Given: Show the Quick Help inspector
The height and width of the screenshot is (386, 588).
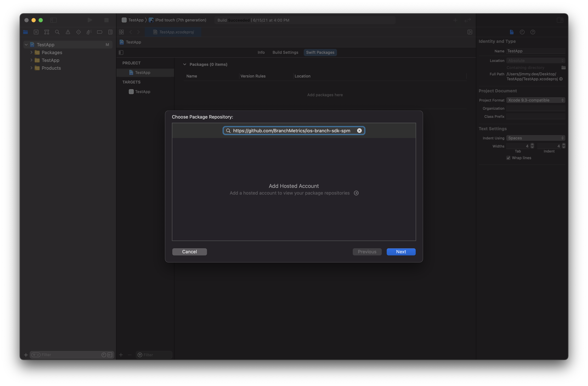Looking at the screenshot, I should coord(533,32).
